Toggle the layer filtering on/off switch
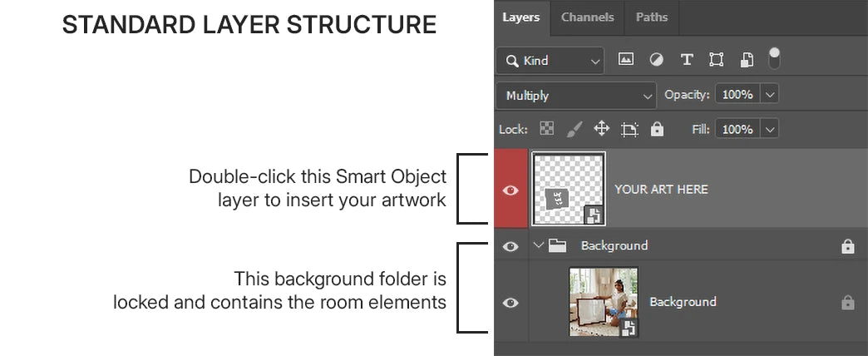Image resolution: width=868 pixels, height=356 pixels. click(774, 58)
